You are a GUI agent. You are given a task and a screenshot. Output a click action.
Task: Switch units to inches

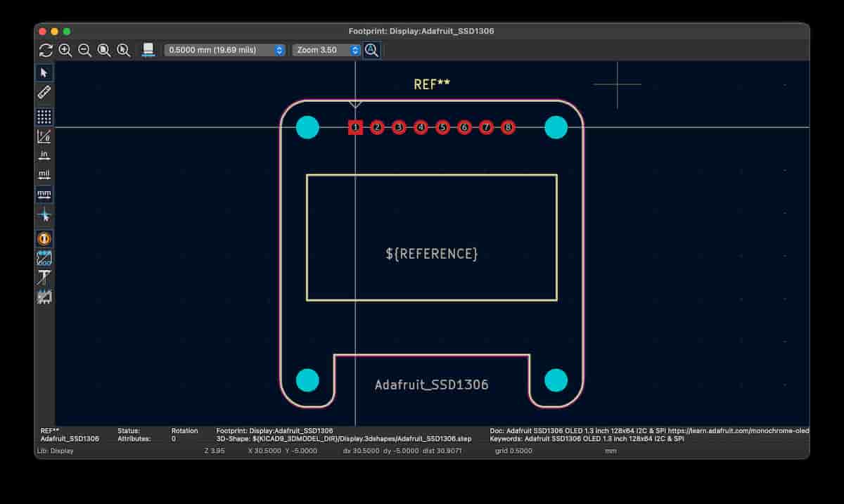tap(44, 155)
